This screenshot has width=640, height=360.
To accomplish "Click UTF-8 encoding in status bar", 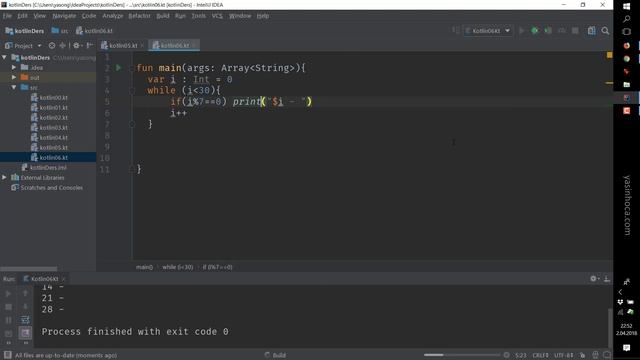I will point(564,355).
